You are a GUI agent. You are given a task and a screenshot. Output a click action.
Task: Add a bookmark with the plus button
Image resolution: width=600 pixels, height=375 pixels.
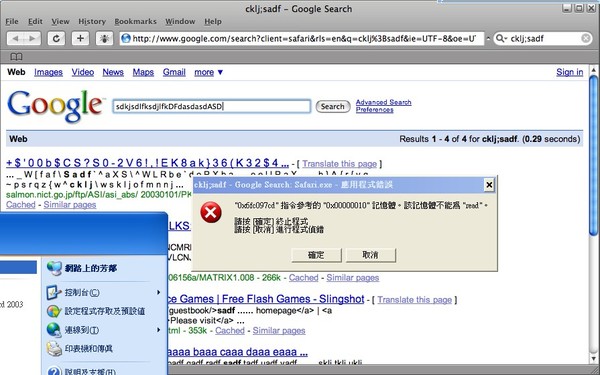tap(80, 39)
